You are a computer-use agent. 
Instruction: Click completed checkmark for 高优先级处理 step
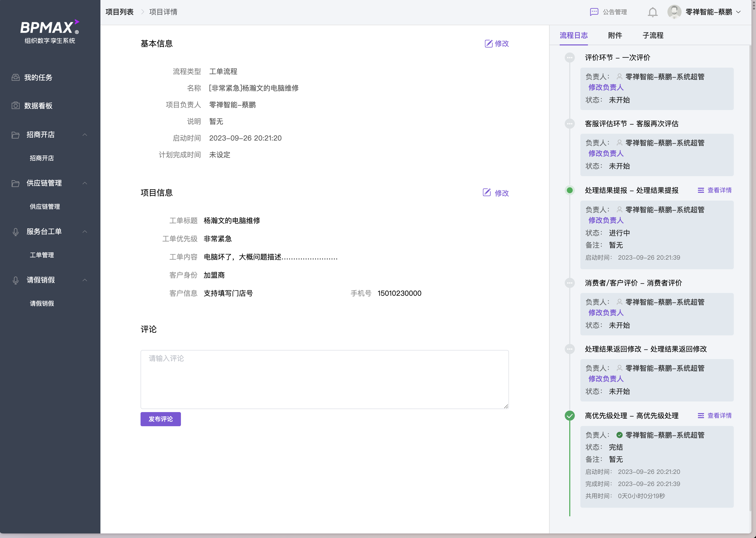click(x=570, y=416)
